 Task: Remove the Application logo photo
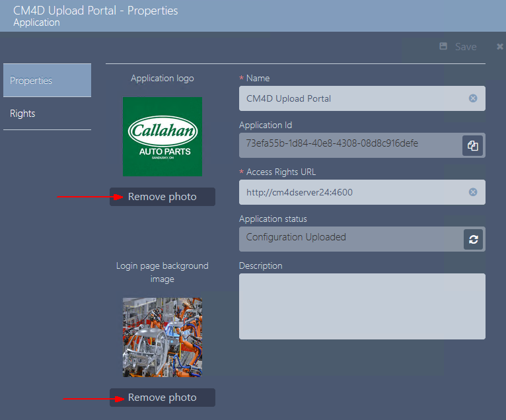tap(163, 197)
